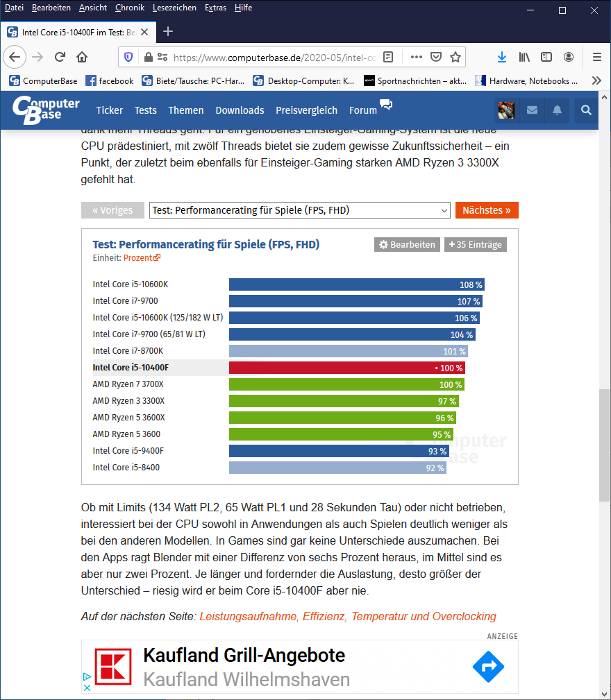This screenshot has height=700, width=611.
Task: Open site search magnifier
Action: 586,110
